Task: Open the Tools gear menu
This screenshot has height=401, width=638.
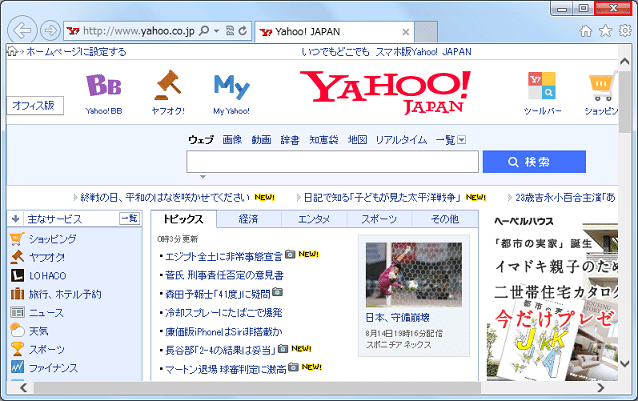Action: [625, 31]
